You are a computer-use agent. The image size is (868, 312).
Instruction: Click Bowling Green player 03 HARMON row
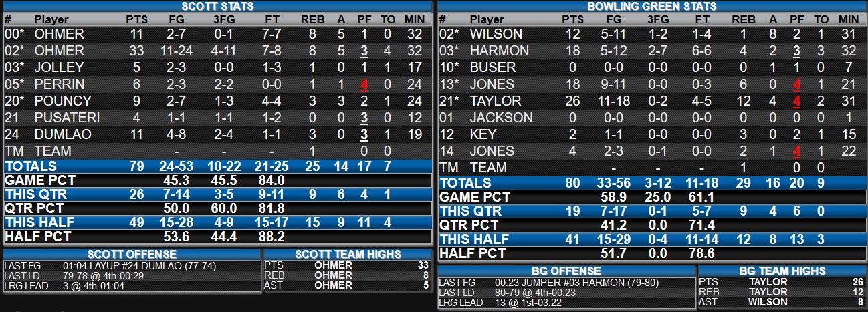click(x=652, y=51)
